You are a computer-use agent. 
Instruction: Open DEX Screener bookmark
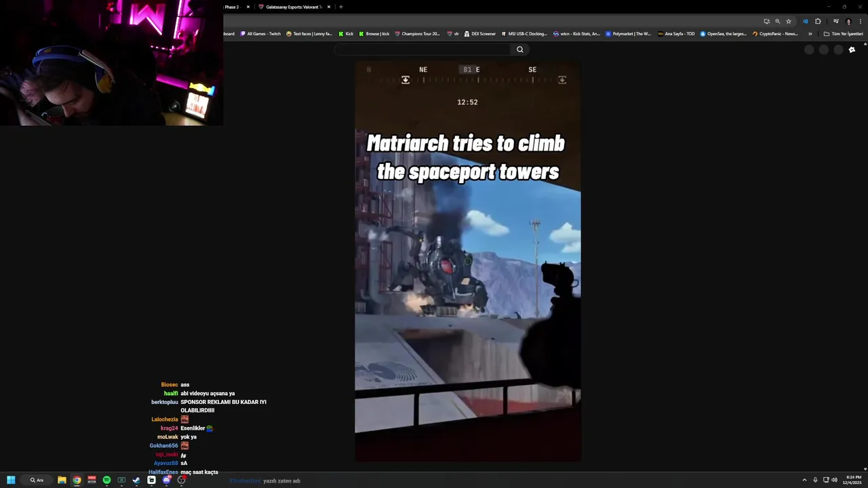pos(480,34)
